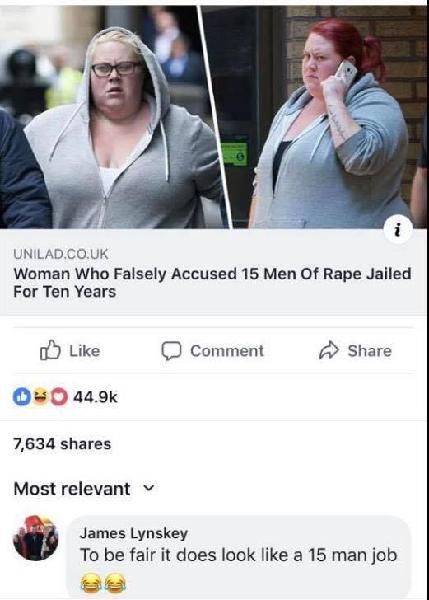View the 44.9k reactions count
429x600 pixels.
(95, 397)
